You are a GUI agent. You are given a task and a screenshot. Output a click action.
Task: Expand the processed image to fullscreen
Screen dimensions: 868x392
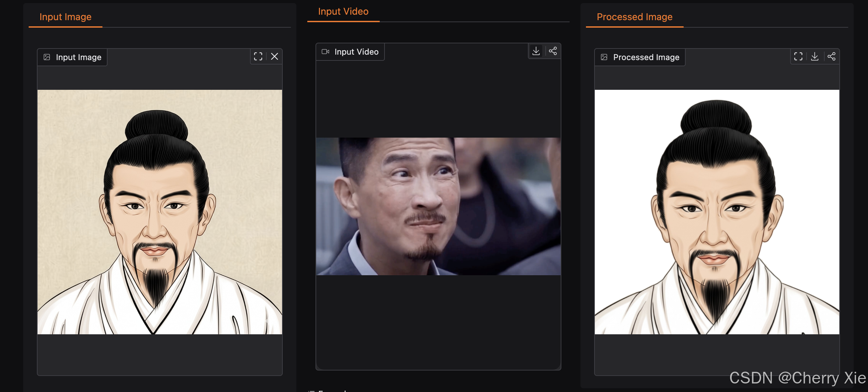pos(798,57)
